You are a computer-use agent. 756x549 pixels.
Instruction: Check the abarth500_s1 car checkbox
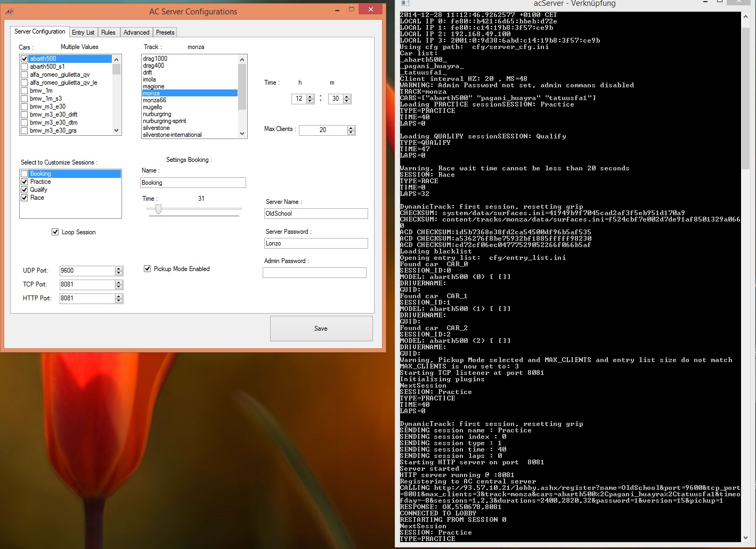click(24, 67)
